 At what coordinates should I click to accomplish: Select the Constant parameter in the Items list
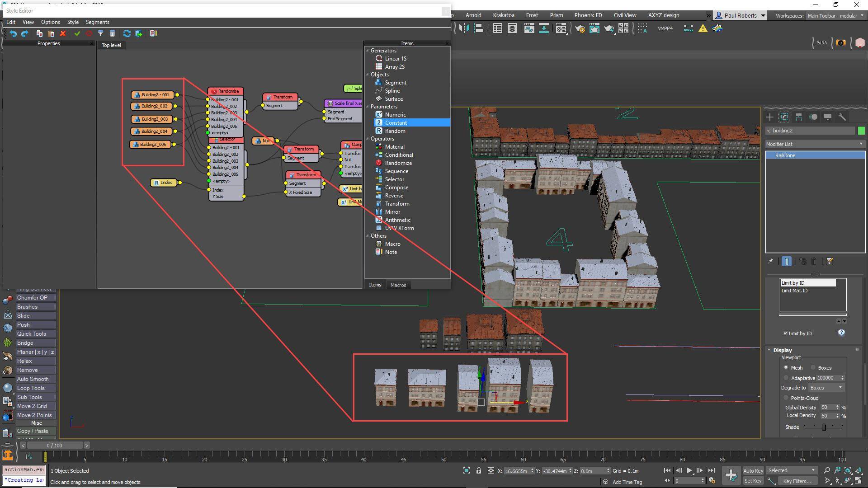click(x=395, y=122)
